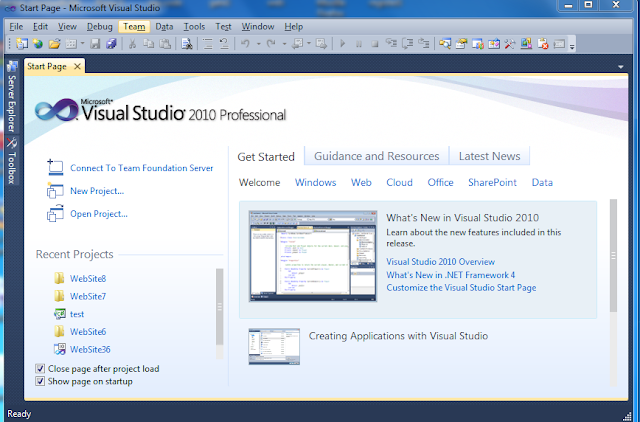Image resolution: width=640 pixels, height=422 pixels.
Task: Click the Navigate Backward icon
Action: (297, 44)
